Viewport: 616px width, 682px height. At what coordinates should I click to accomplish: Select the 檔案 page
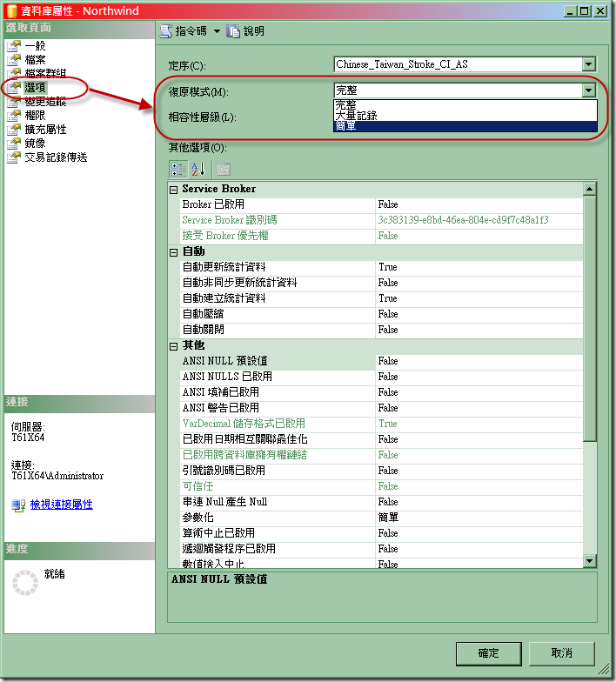click(35, 59)
